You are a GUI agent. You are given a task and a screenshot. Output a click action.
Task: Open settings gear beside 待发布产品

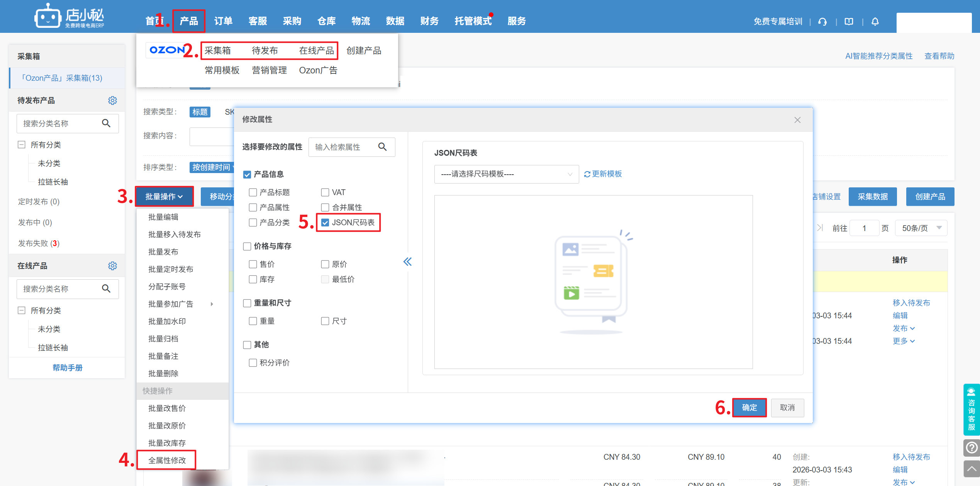coord(112,100)
